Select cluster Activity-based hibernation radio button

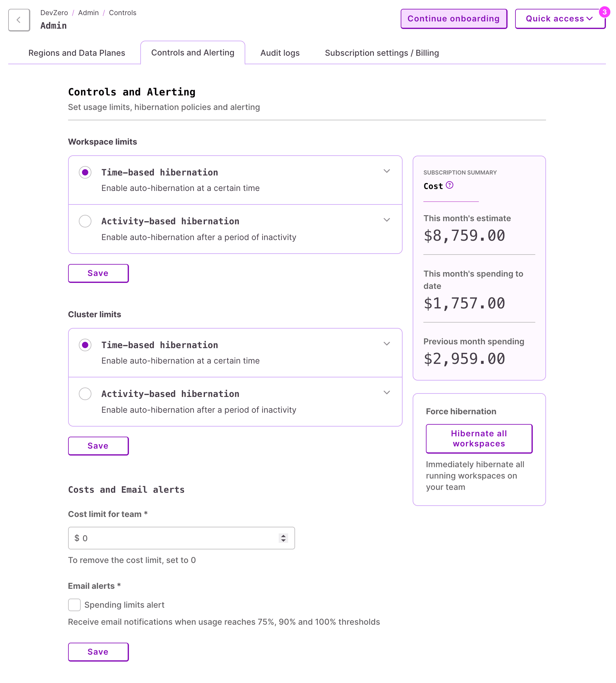(x=85, y=393)
